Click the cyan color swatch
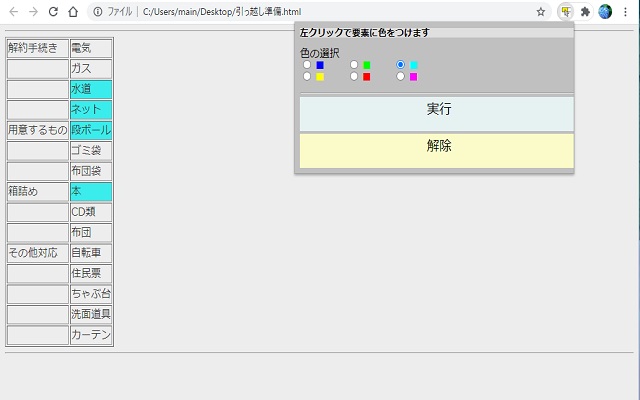This screenshot has height=400, width=640. (x=414, y=65)
